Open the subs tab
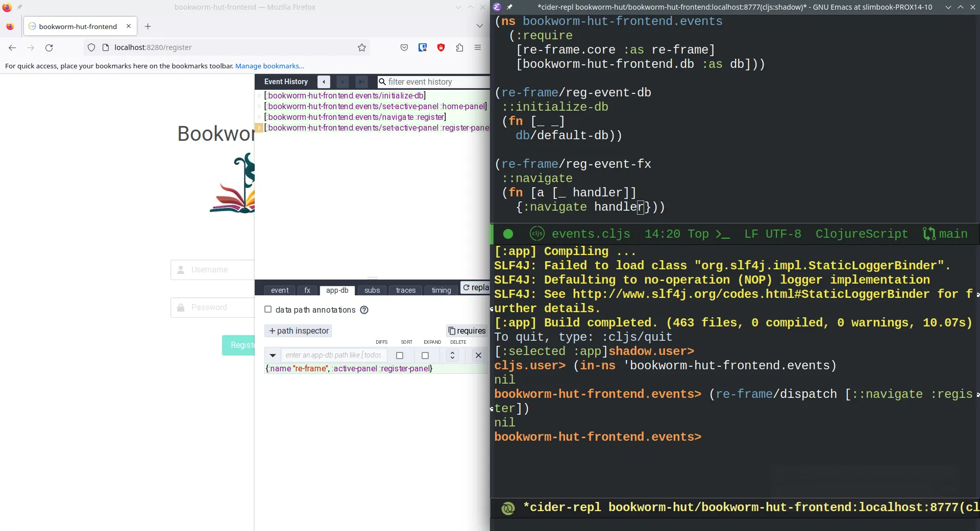The image size is (980, 531). 372,290
